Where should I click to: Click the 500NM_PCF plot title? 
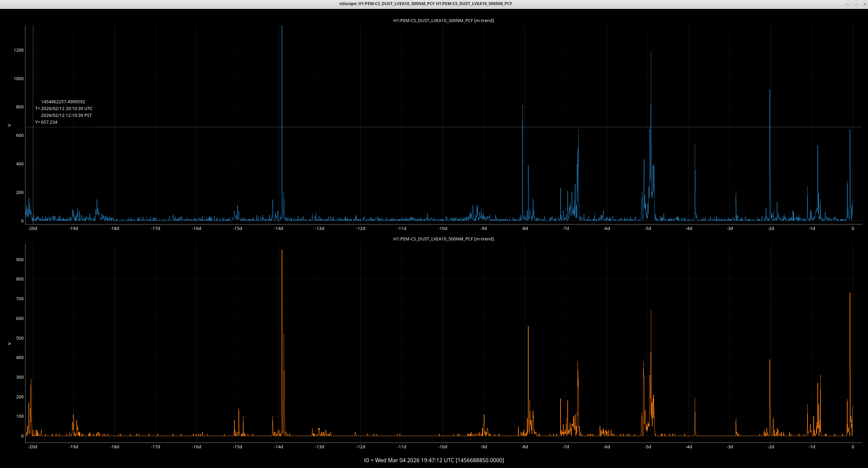click(x=443, y=239)
